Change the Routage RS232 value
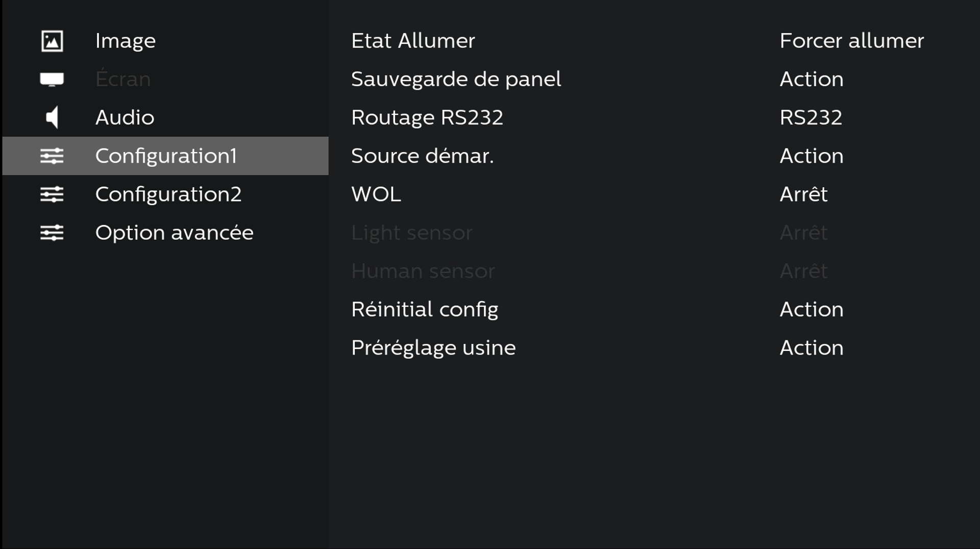980x549 pixels. pyautogui.click(x=811, y=117)
